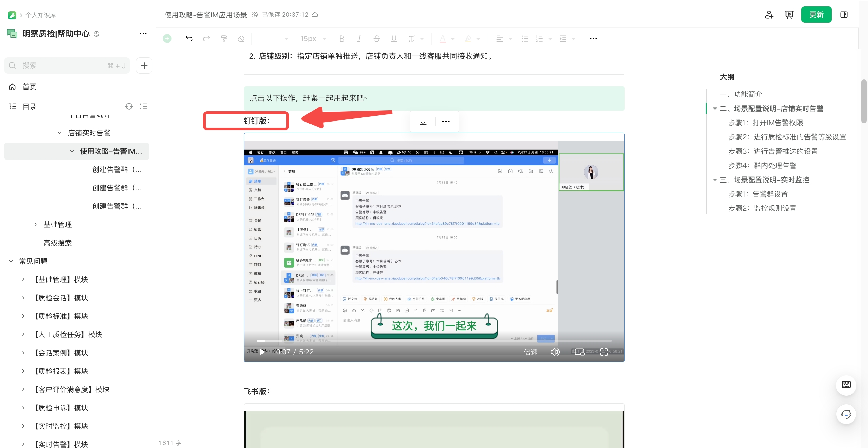Toggle underline formatting
This screenshot has width=868, height=448.
394,39
